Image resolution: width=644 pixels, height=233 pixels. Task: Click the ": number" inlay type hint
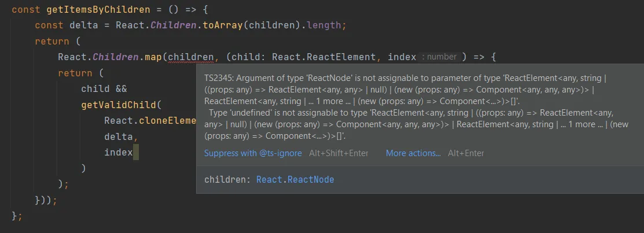pos(440,57)
